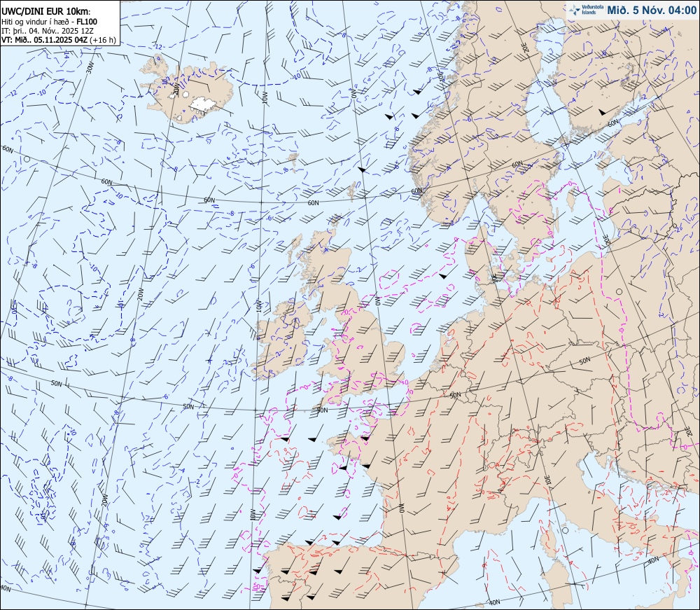
Task: Click the Veðurstofa Íslands logo
Action: (586, 10)
